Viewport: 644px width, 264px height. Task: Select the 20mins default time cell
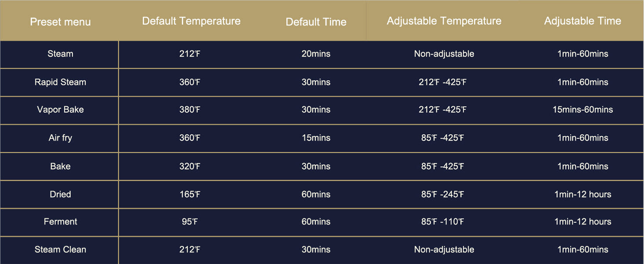click(x=316, y=54)
